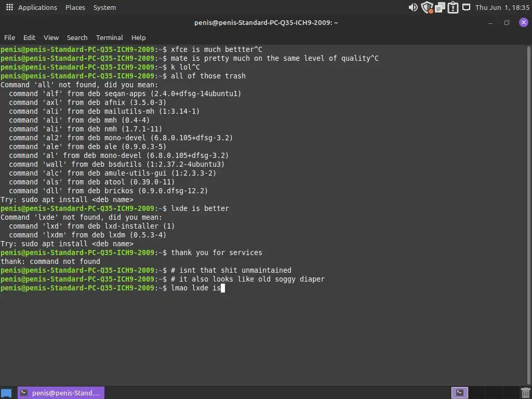Click the Applications label in top panel

pos(37,7)
